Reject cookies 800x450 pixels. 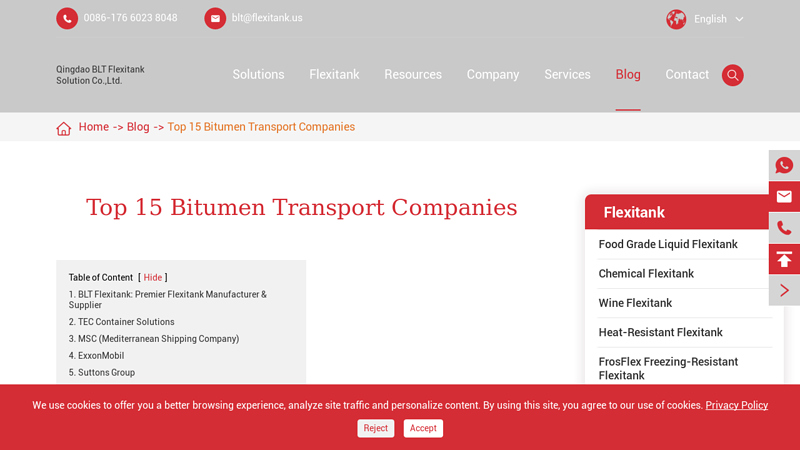376,428
